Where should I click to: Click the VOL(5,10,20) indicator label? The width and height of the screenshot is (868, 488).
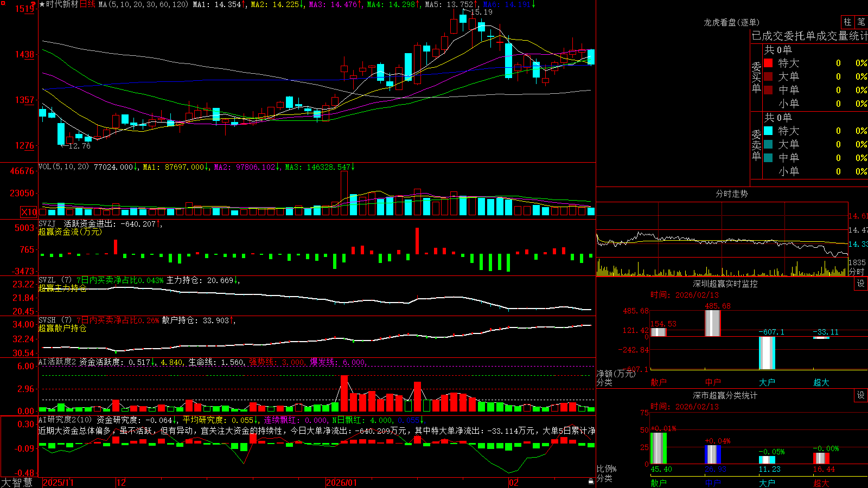click(63, 167)
